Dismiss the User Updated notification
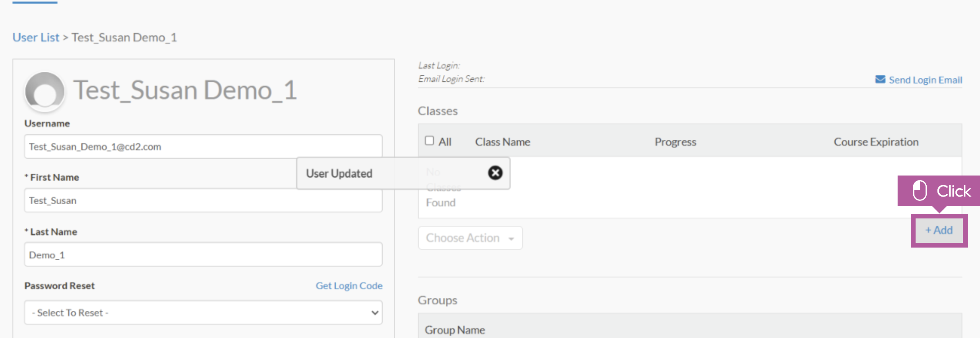Image resolution: width=980 pixels, height=338 pixels. click(x=495, y=173)
